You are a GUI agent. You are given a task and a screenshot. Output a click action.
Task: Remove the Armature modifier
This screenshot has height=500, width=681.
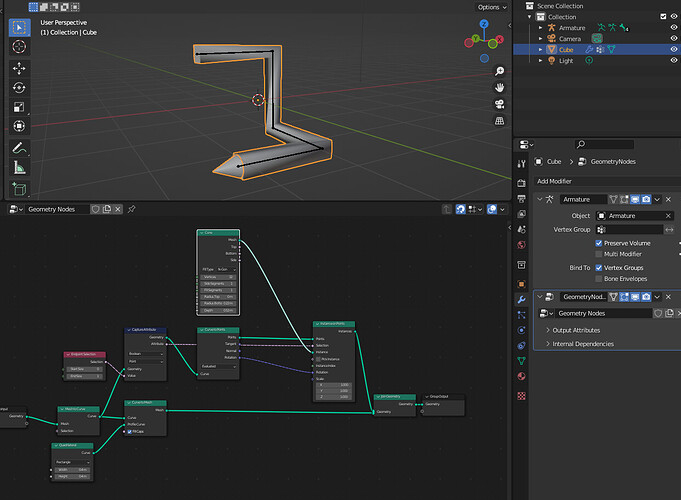point(668,199)
